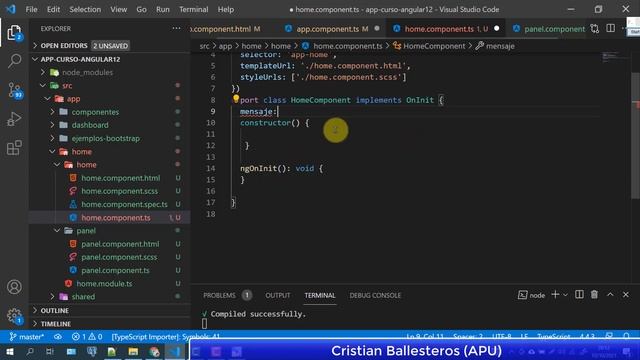Collapse the panel folder
Image resolution: width=640 pixels, height=360 pixels.
[57, 231]
